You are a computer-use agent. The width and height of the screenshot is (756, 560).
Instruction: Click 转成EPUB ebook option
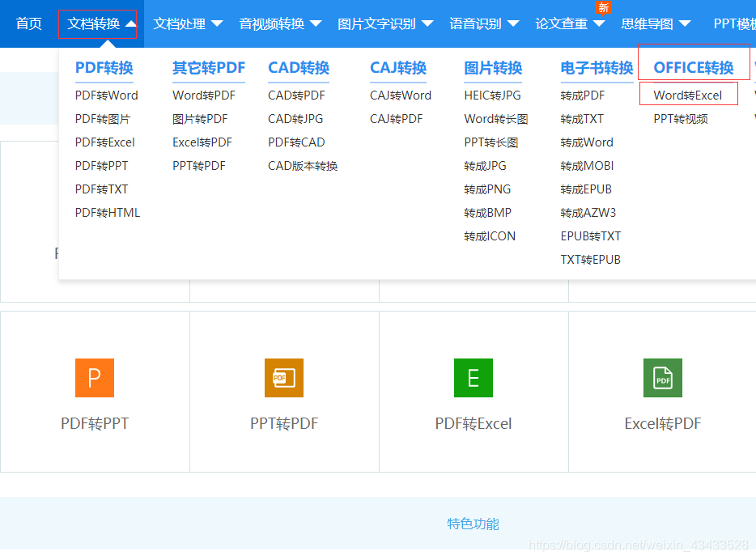point(586,189)
